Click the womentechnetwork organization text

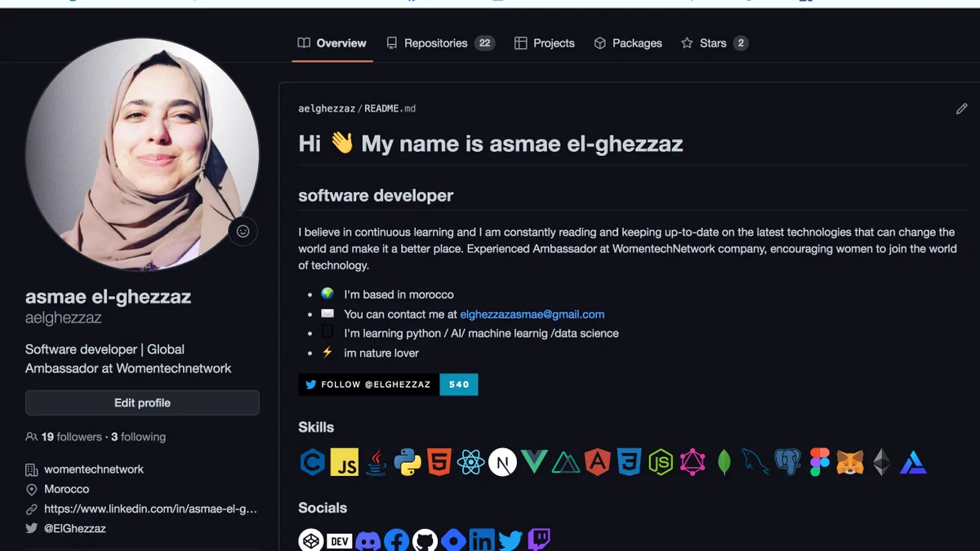tap(94, 469)
